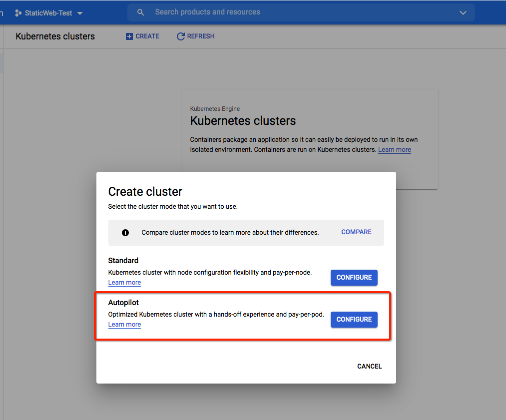This screenshot has height=420, width=506.
Task: Configure an Autopilot cluster
Action: point(354,319)
